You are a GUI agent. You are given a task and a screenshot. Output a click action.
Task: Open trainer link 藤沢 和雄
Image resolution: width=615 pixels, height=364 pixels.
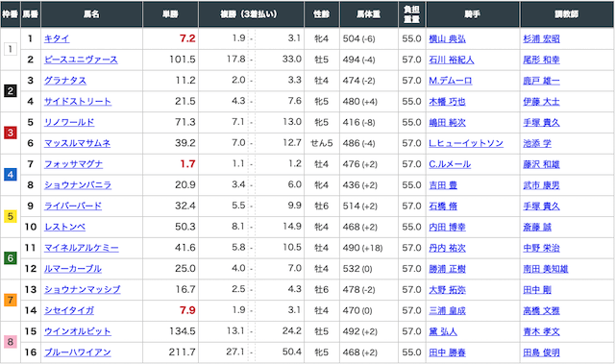click(x=541, y=164)
